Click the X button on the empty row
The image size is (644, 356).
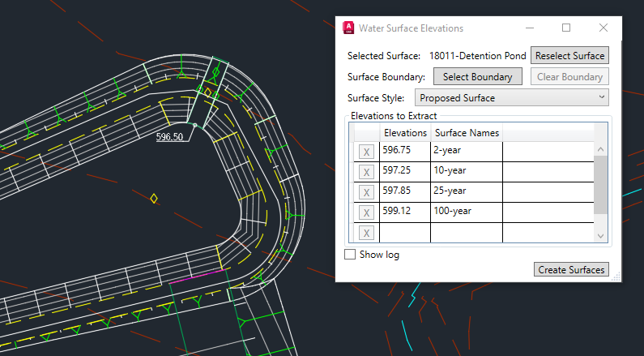[366, 233]
